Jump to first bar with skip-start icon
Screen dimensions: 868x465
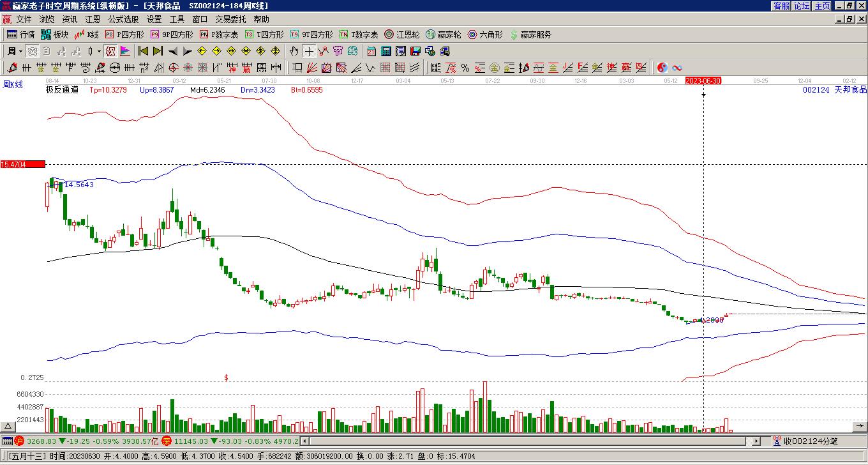coord(143,51)
